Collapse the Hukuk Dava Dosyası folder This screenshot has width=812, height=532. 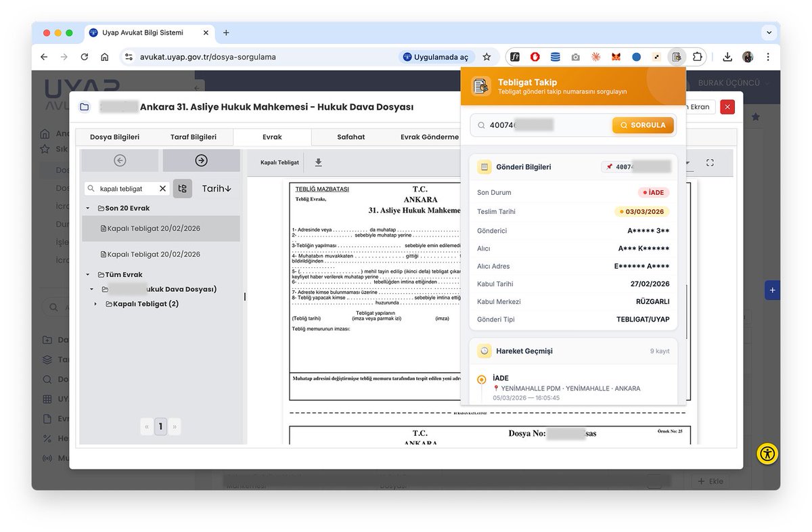[93, 289]
